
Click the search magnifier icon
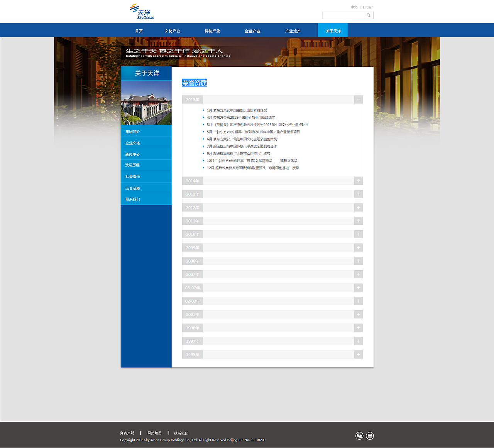click(x=369, y=15)
